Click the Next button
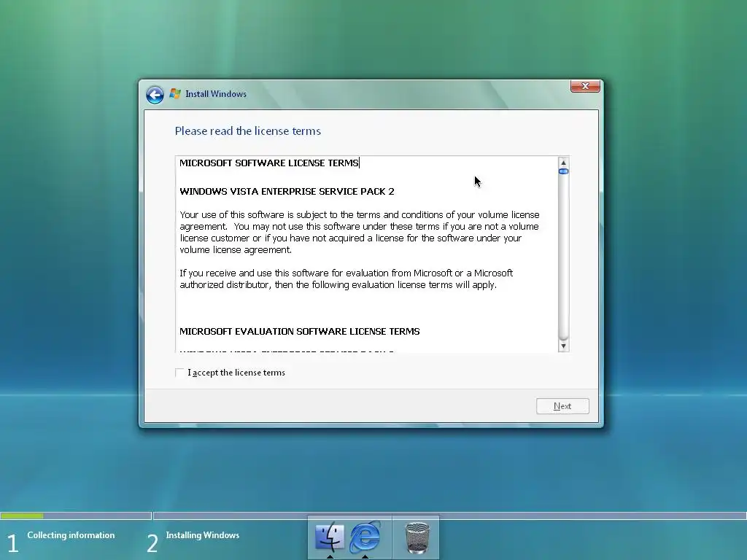Screen dimensions: 747x560 click(562, 406)
